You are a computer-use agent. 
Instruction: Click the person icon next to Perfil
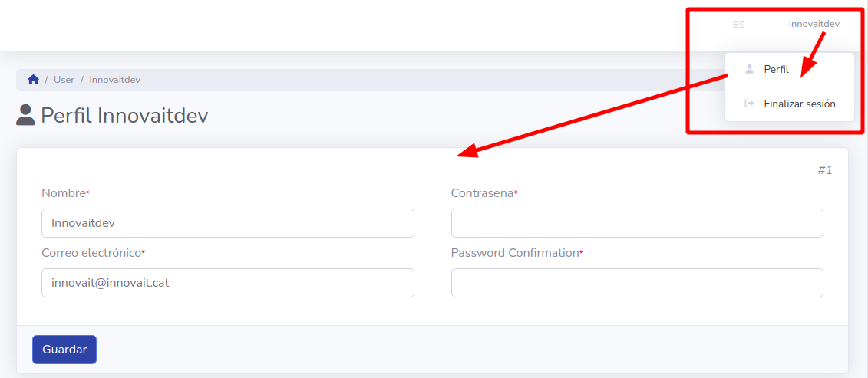[749, 69]
